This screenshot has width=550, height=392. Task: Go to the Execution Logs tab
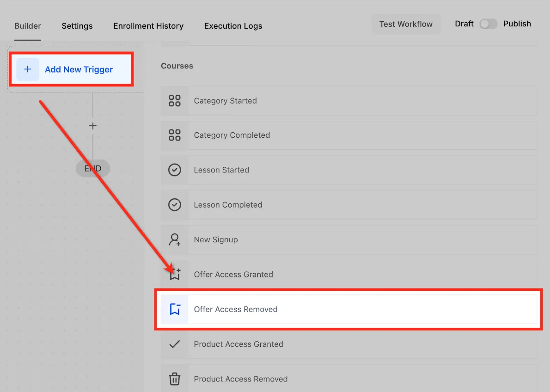coord(233,26)
